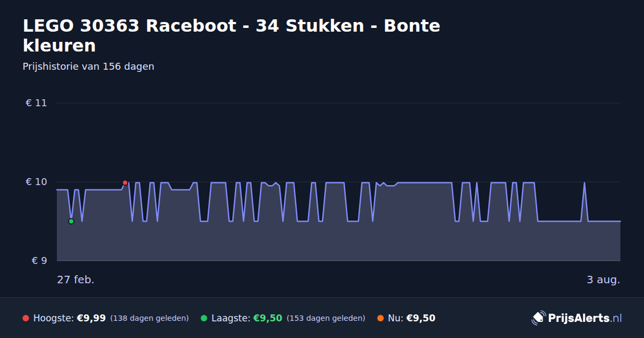Click the PrijsAlerts tag logo icon

538,318
